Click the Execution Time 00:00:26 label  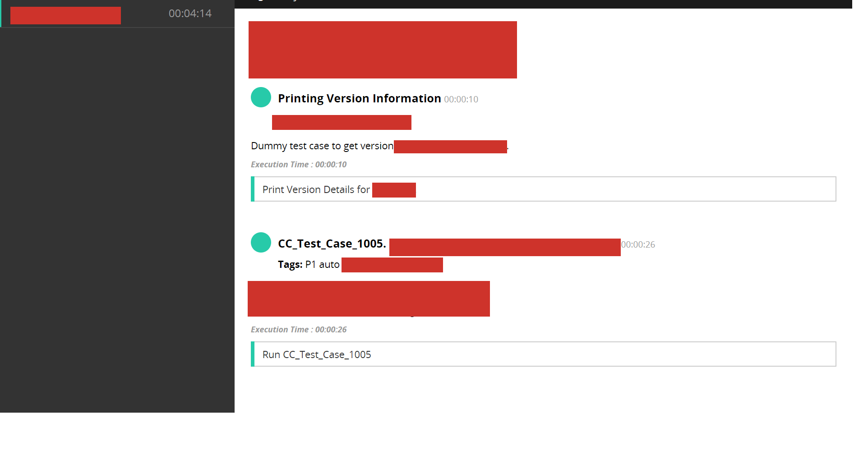[299, 329]
